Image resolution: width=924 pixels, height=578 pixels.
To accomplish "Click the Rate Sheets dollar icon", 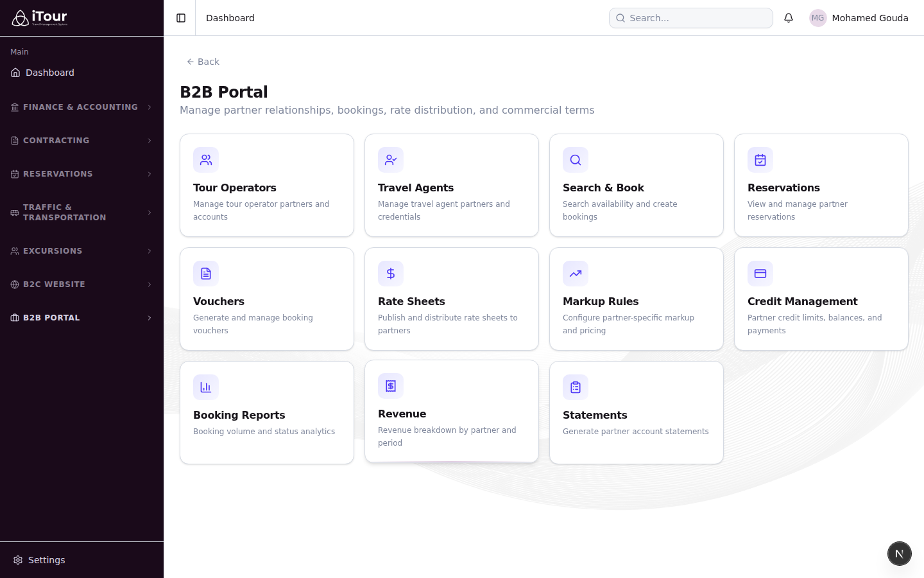I will pos(391,274).
